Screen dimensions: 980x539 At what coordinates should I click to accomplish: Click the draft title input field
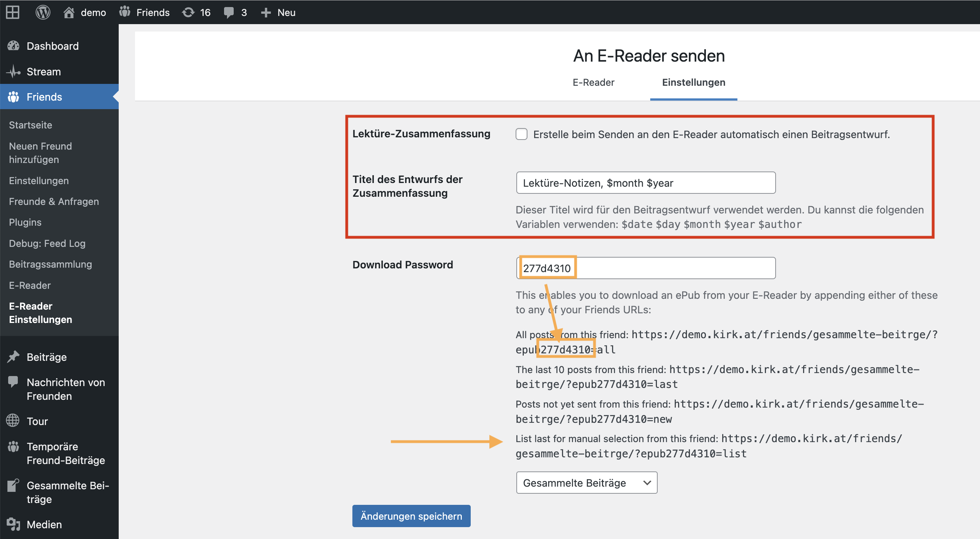[645, 183]
